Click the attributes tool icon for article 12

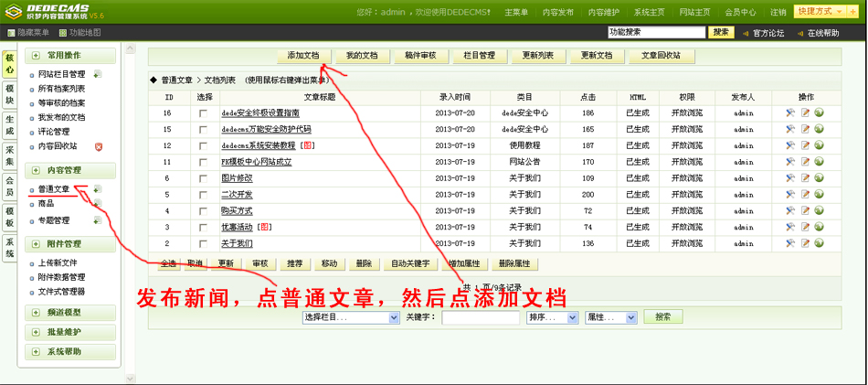tap(790, 146)
